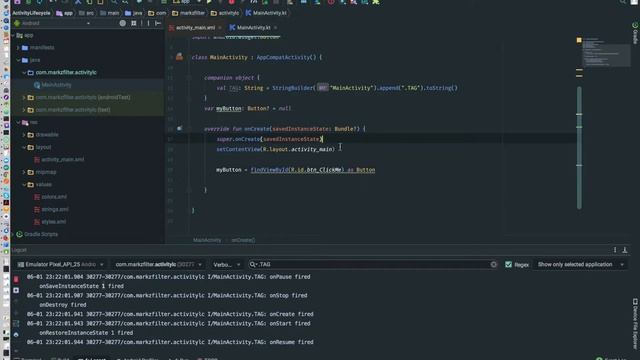Close the MainActivity.kt tab
Image resolution: width=640 pixels, height=360 pixels.
click(275, 28)
